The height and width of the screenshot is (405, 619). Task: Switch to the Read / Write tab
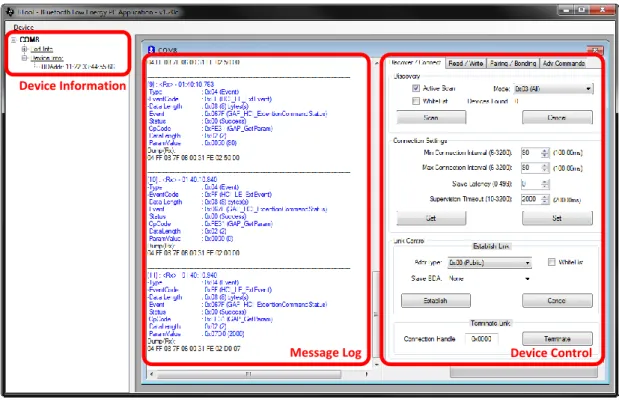pyautogui.click(x=466, y=63)
